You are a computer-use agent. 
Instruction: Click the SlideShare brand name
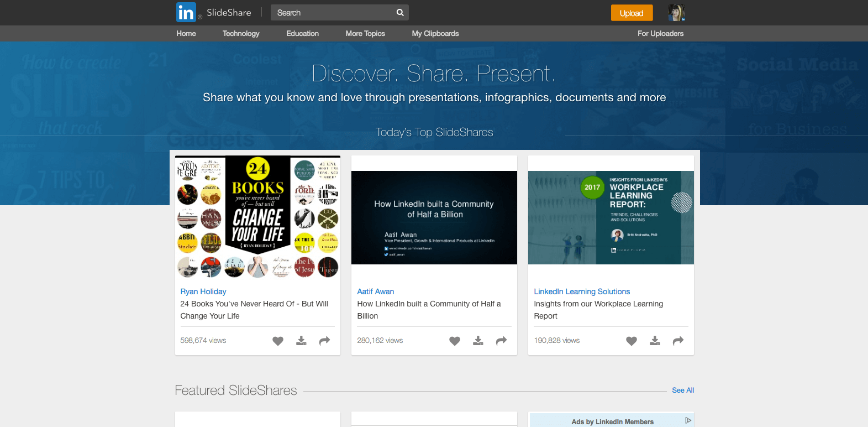[229, 13]
